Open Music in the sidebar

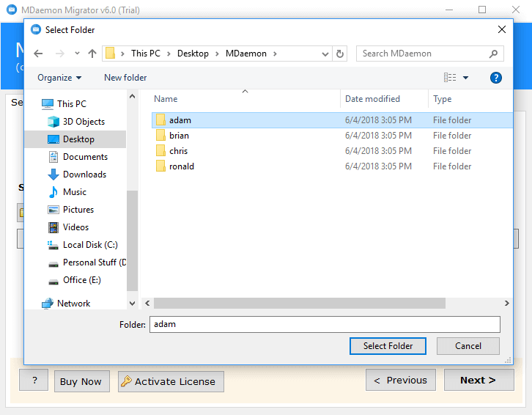[74, 192]
